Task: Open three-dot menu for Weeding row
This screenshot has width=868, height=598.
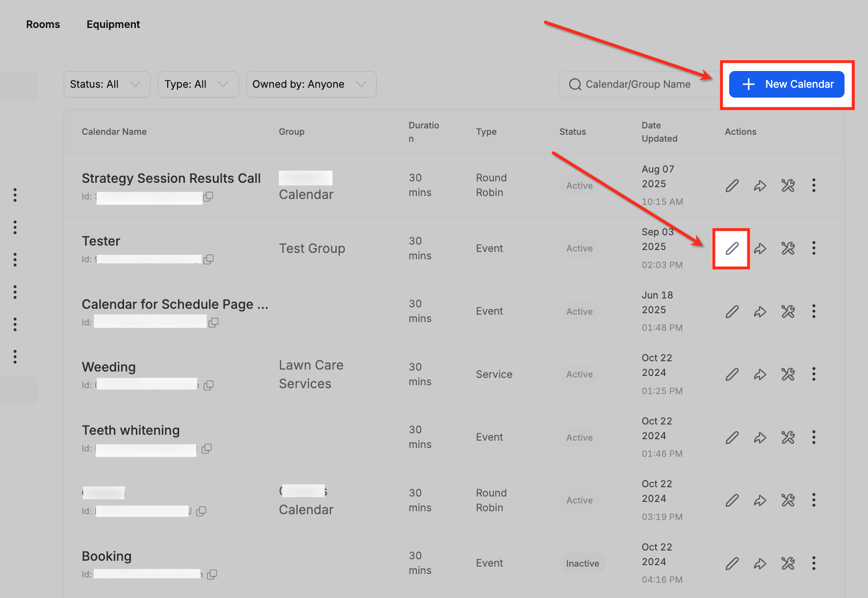Action: point(814,374)
